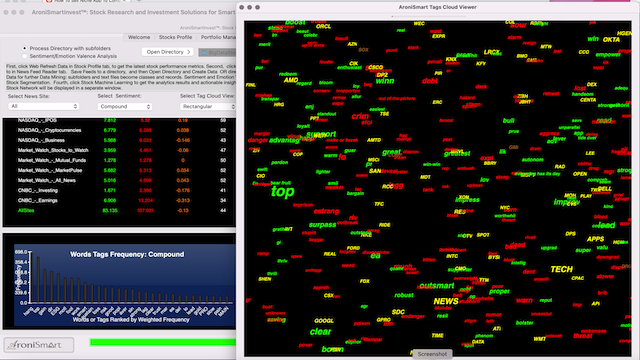
Task: Click the yellow 'ORCL' tag
Action: pyautogui.click(x=323, y=27)
